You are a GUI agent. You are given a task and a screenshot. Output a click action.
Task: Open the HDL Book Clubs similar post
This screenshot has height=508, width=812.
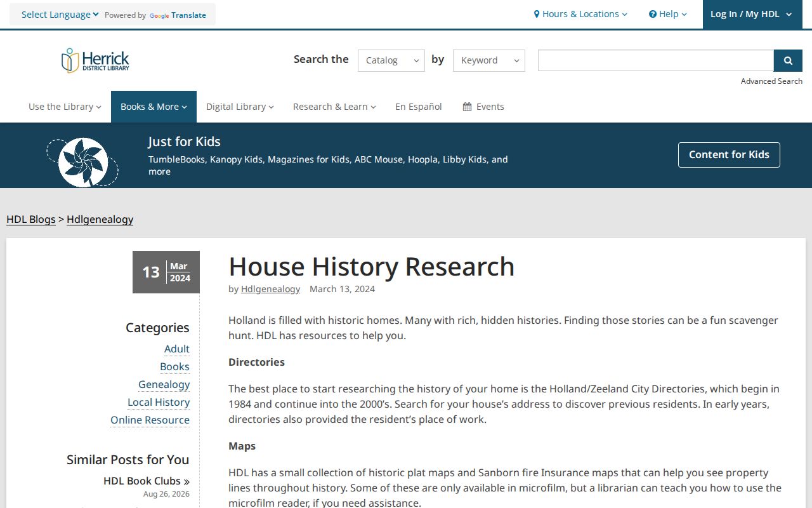click(x=147, y=481)
